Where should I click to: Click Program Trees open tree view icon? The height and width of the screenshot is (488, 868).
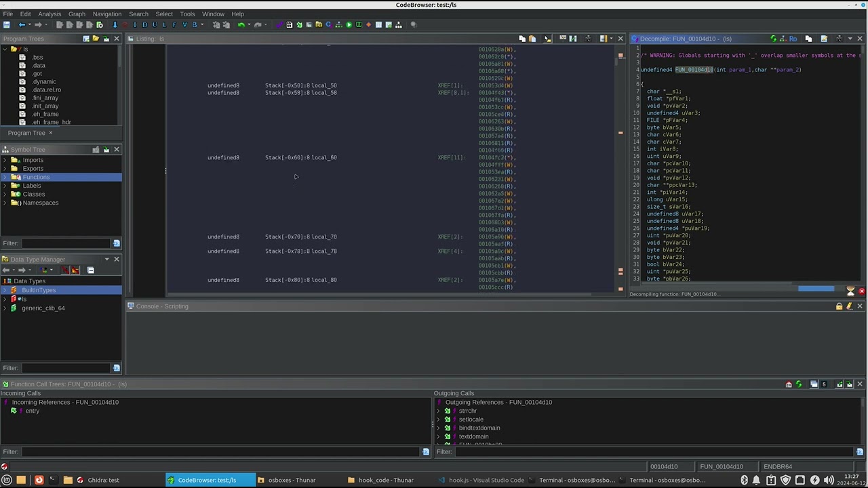click(x=96, y=39)
